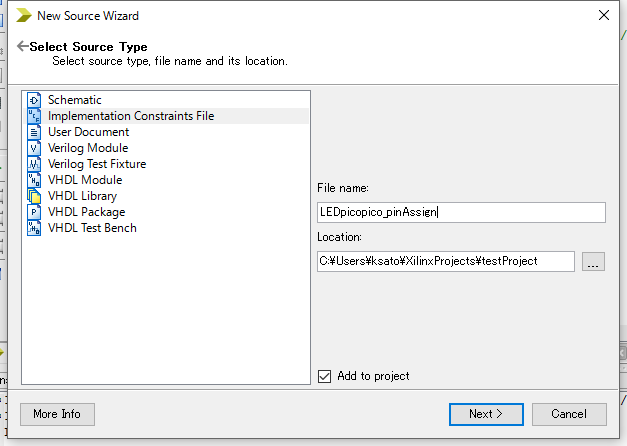Pick the VHDL Test Bench icon
Screen dimensions: 627x446
34,228
